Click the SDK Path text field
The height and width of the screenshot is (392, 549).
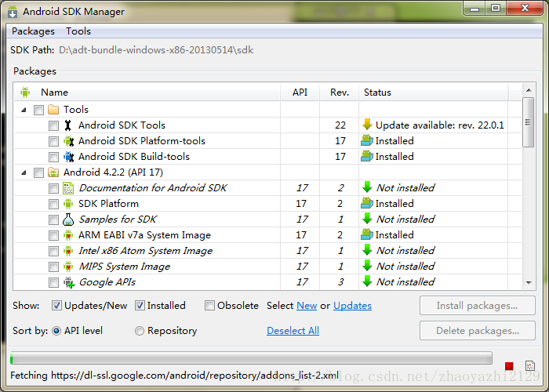(156, 50)
